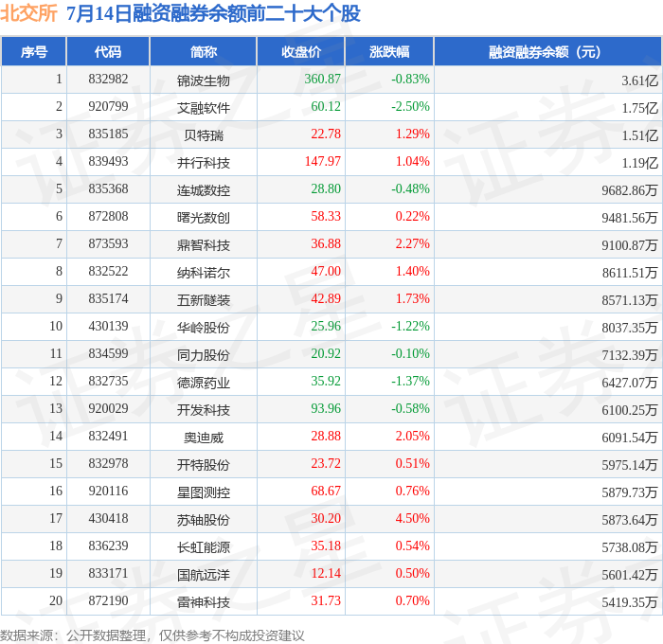Click the 融资融券余额（元） column header
The image size is (663, 644).
click(x=547, y=52)
